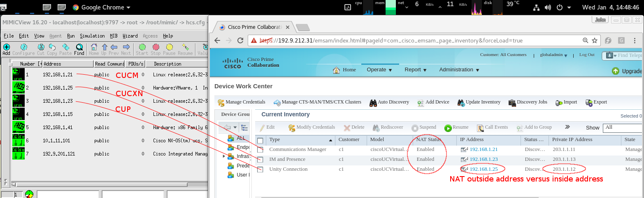Open the Show filter combo box
Screen dimensions: 644x198
pyautogui.click(x=623, y=128)
